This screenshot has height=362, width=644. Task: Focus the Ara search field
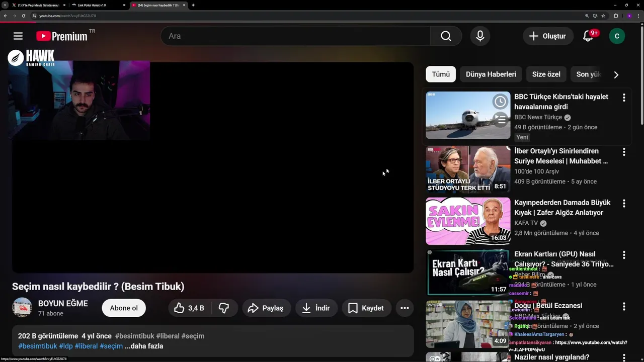[296, 36]
